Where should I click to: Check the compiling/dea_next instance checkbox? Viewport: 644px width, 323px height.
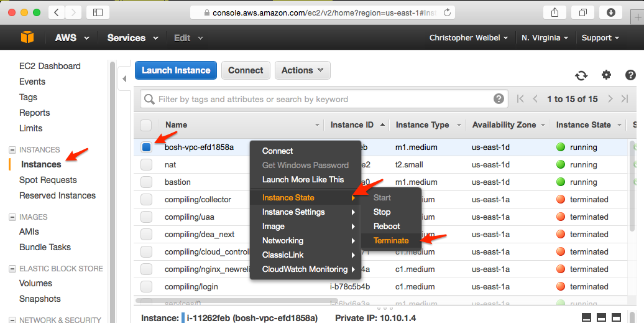point(146,234)
